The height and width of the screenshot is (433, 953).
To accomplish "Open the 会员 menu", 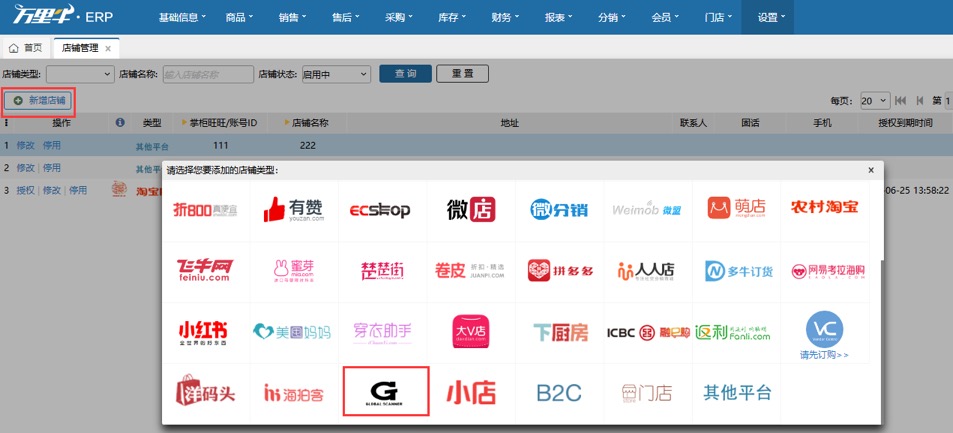I will [665, 17].
